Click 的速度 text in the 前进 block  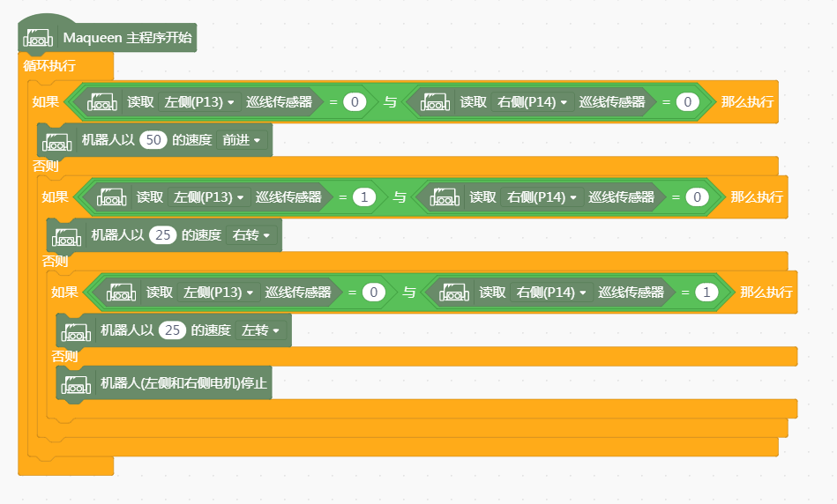click(x=191, y=140)
